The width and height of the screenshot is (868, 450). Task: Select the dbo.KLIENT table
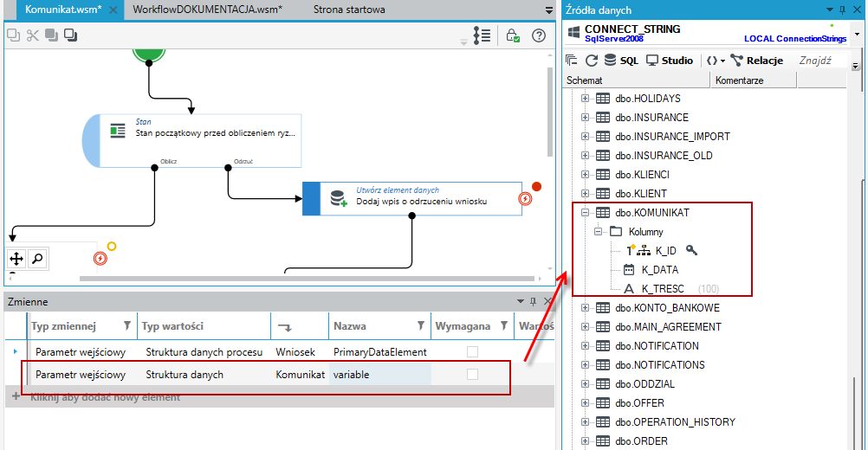[641, 194]
